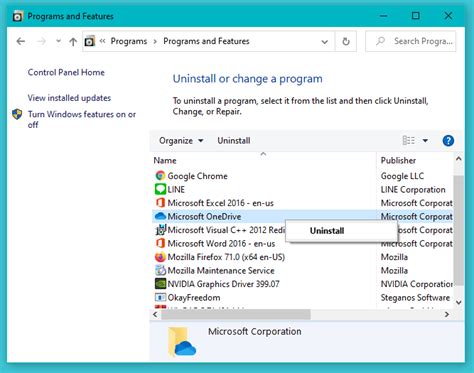Click the Search Programs field

(411, 41)
